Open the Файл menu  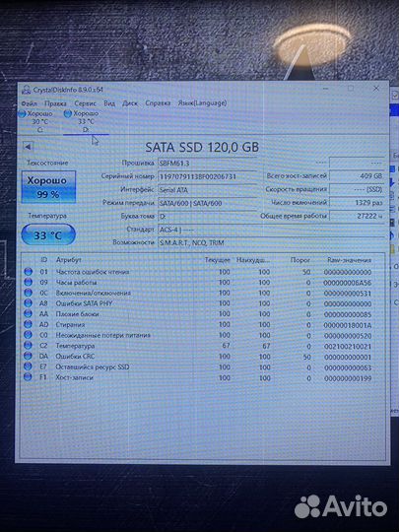[29, 103]
